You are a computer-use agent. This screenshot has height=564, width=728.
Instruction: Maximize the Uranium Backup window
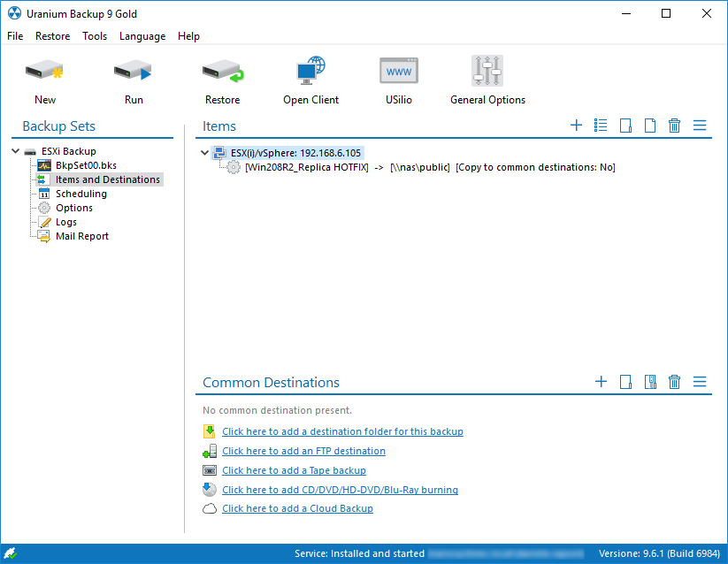pyautogui.click(x=666, y=13)
